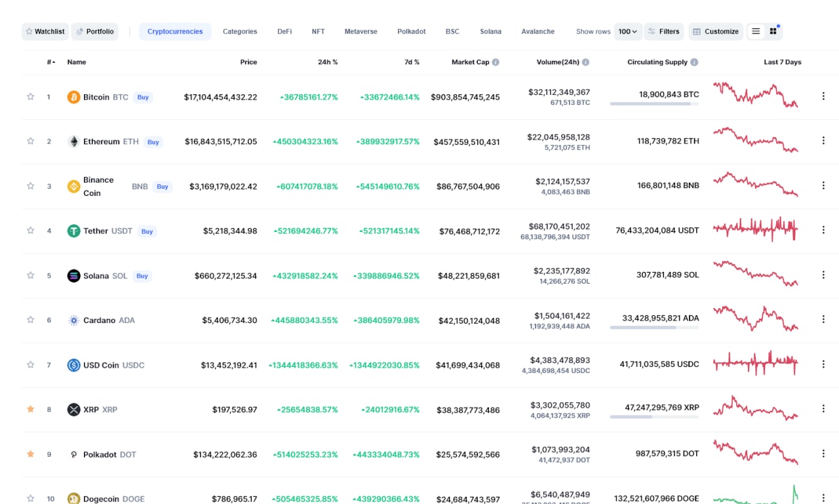The height and width of the screenshot is (504, 839).
Task: Click the Customize button
Action: coord(716,31)
